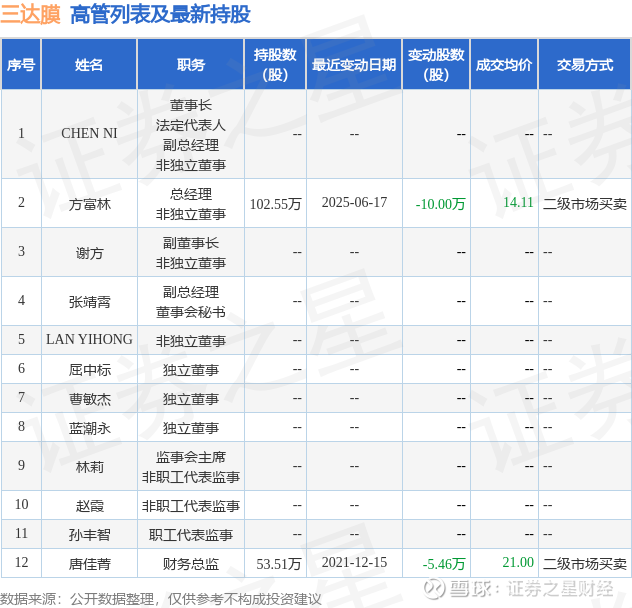This screenshot has width=632, height=608.
Task: Click row number 10
Action: (x=21, y=504)
